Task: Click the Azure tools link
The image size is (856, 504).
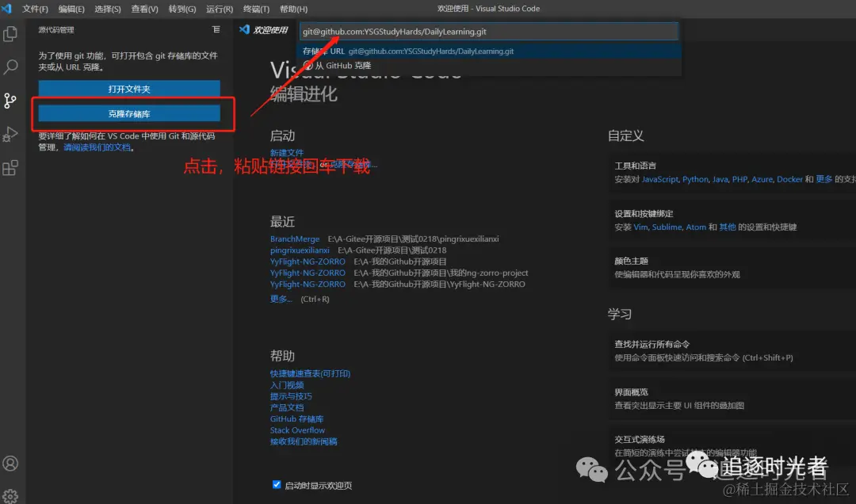Action: 762,180
